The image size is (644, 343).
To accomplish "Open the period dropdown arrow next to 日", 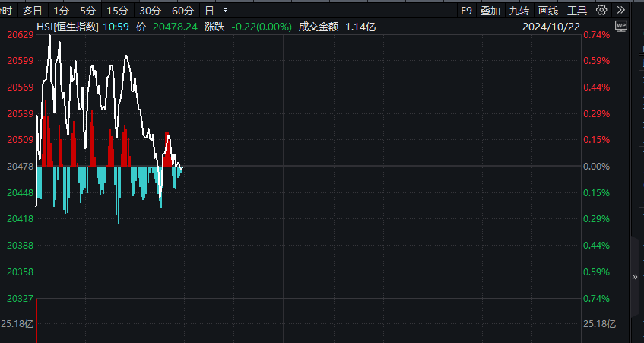I will (225, 11).
